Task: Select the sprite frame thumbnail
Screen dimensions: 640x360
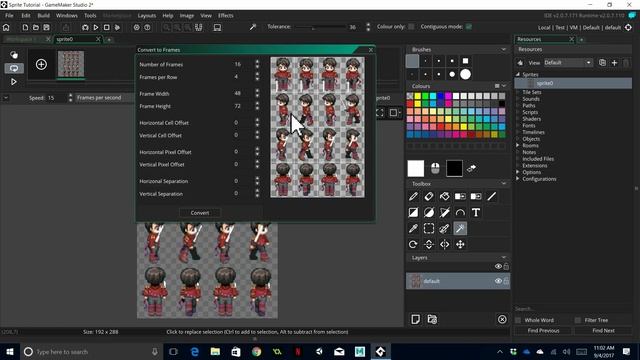Action: [71, 64]
